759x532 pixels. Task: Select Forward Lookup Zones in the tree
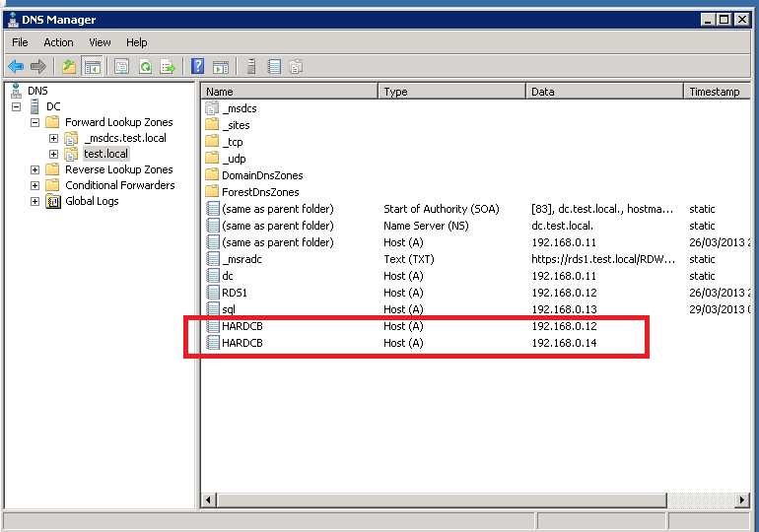coord(119,122)
